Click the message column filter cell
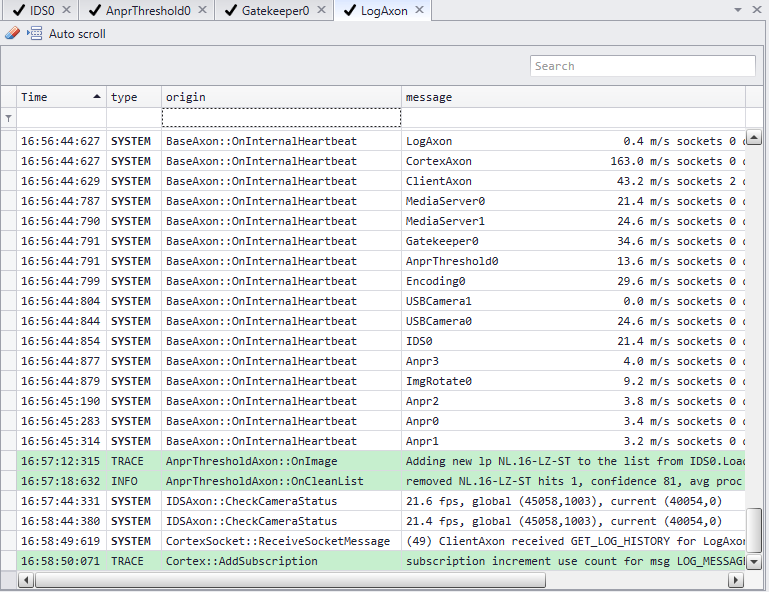The height and width of the screenshot is (592, 769). point(573,118)
